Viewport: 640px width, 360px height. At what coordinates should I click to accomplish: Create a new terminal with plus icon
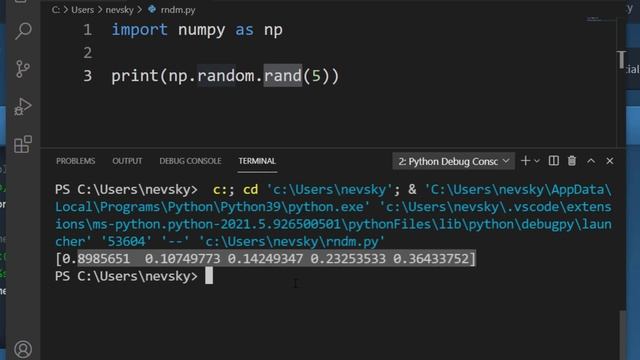[x=525, y=161]
